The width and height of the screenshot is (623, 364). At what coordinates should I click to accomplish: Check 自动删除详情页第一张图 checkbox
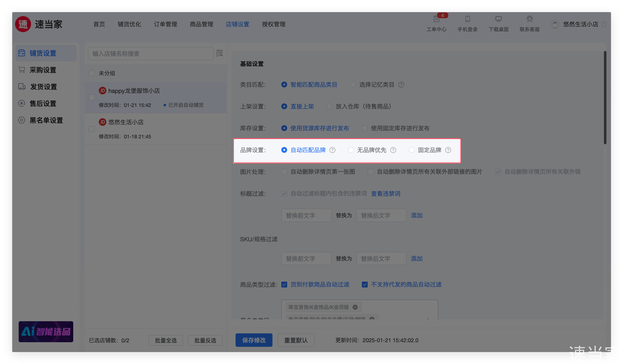pos(284,172)
